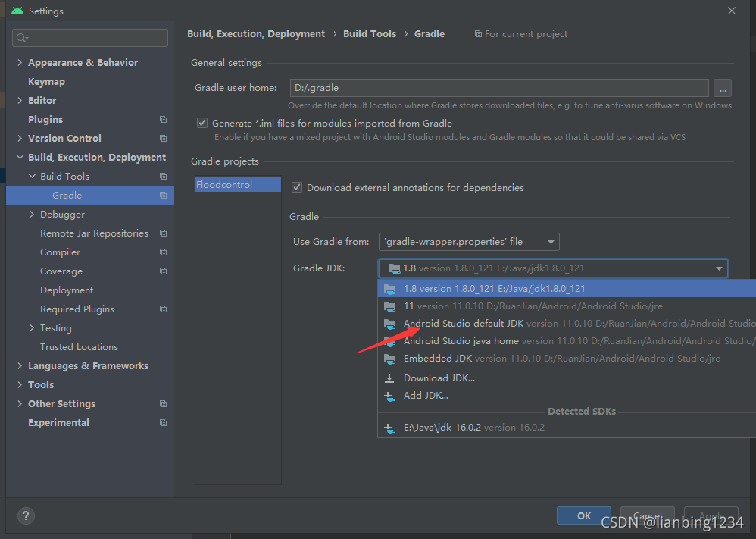Disable generating *.iml files for Gradle modules

[x=201, y=122]
